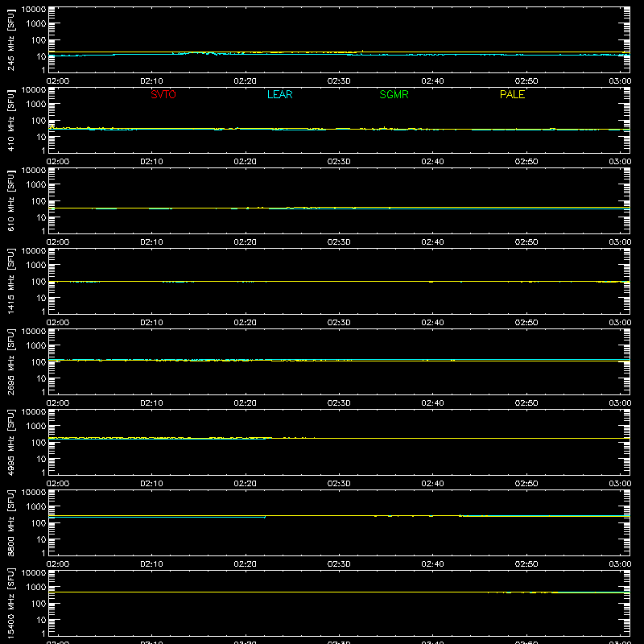Click the yellow PALE legend label

pos(512,94)
